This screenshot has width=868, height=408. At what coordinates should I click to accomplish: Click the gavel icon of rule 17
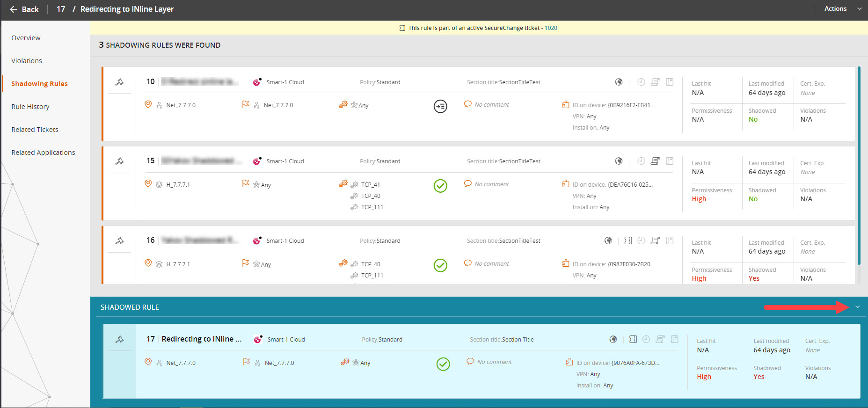(x=119, y=339)
